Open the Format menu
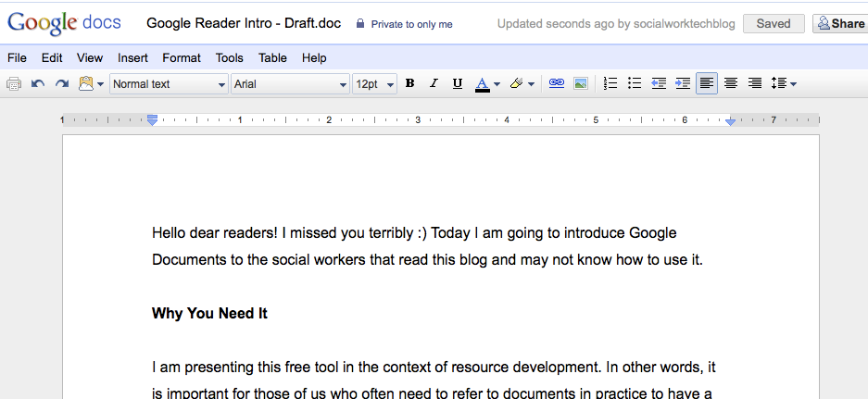The width and height of the screenshot is (868, 399). tap(182, 57)
